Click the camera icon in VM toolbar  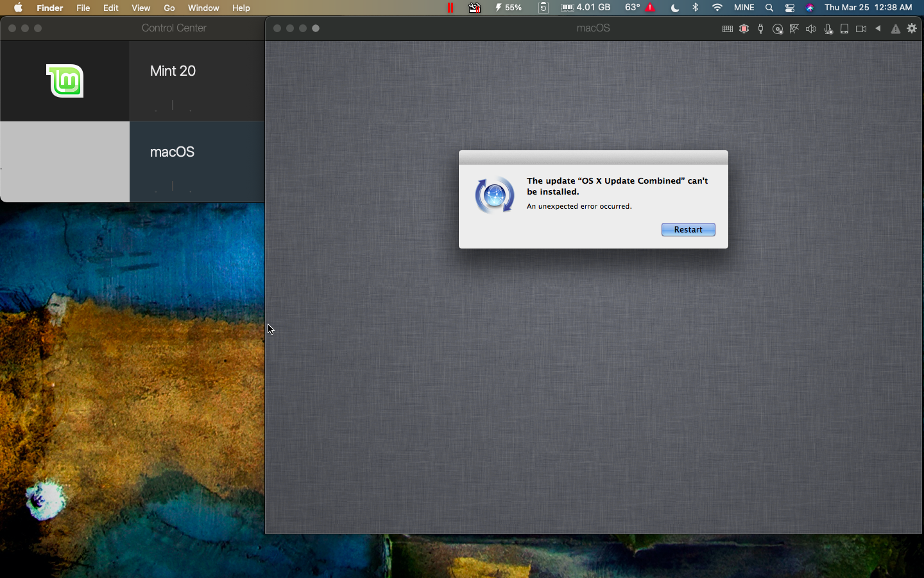click(861, 29)
